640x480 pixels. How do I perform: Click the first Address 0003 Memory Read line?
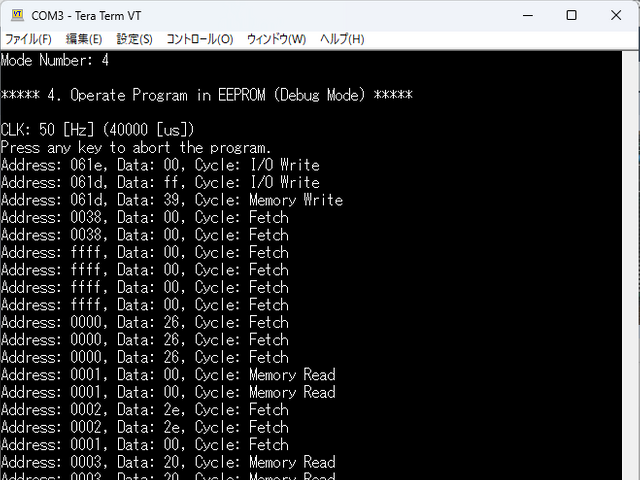click(x=167, y=462)
